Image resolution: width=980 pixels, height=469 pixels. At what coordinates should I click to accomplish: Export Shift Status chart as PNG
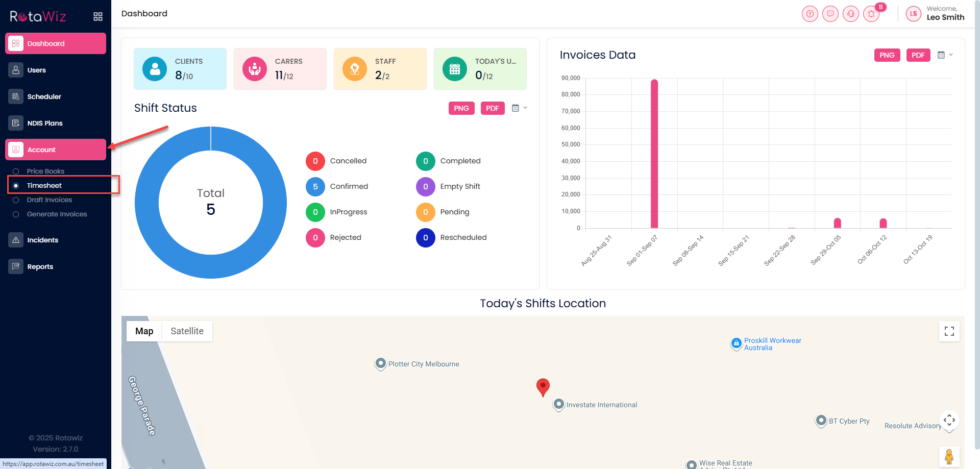click(x=461, y=108)
